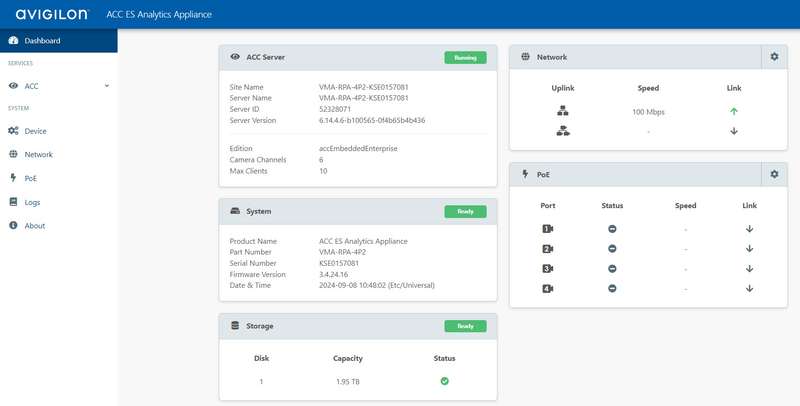This screenshot has height=406, width=800.
Task: Select the Server ID value 52328071
Action: point(335,109)
